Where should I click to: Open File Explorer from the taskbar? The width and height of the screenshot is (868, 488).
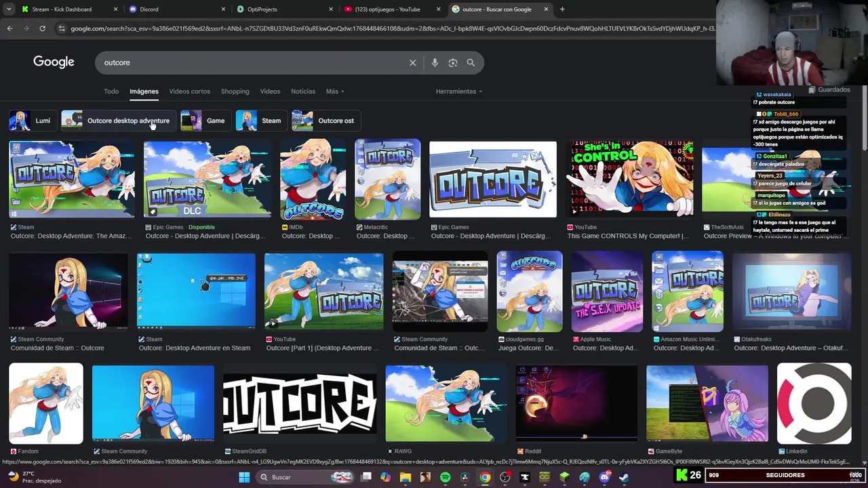(406, 477)
